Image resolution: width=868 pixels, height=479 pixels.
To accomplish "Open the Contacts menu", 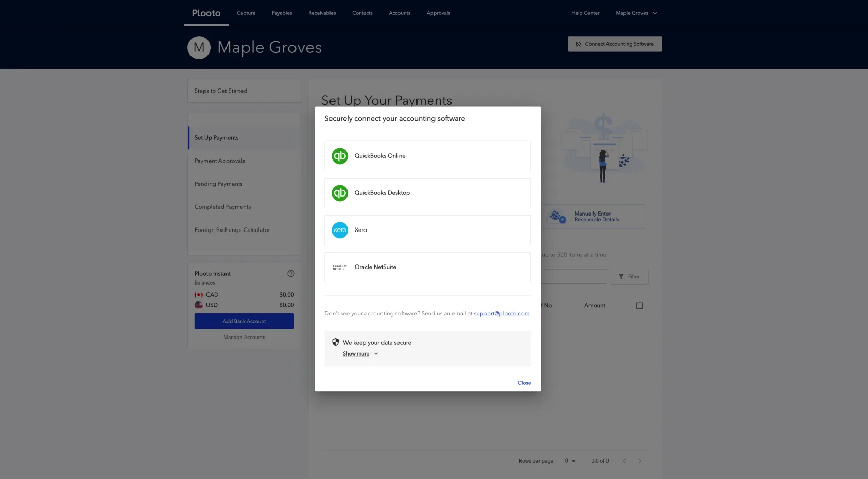I will (x=362, y=13).
